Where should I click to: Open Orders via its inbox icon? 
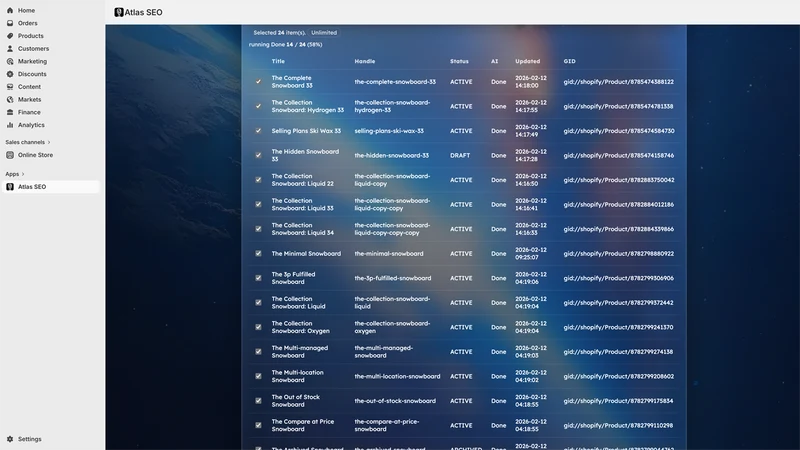(10, 23)
